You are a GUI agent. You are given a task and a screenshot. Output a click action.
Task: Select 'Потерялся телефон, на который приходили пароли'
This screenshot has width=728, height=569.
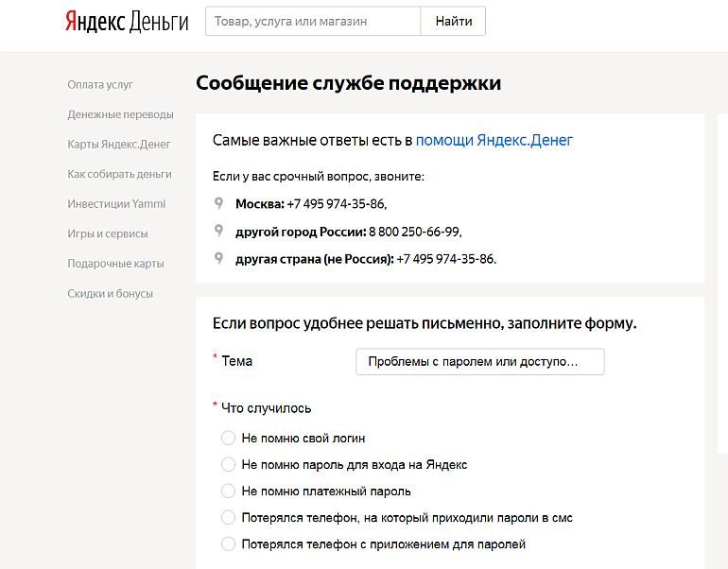tap(228, 517)
